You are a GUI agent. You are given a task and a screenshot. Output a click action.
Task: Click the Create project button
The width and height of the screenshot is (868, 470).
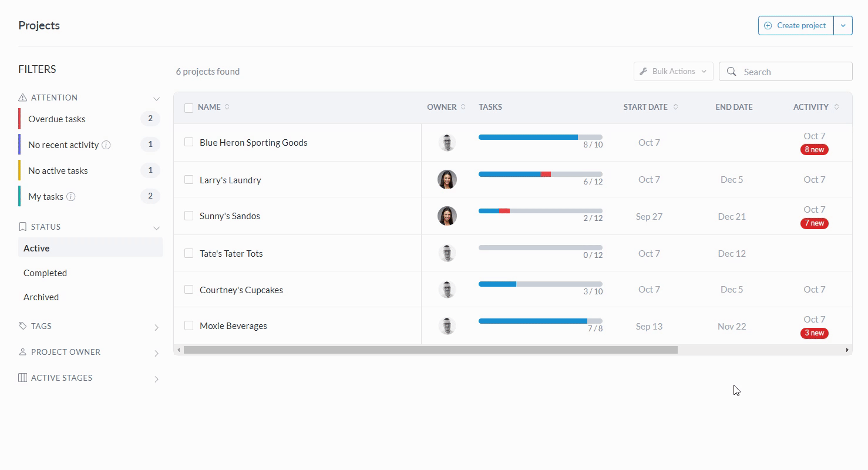(x=796, y=26)
